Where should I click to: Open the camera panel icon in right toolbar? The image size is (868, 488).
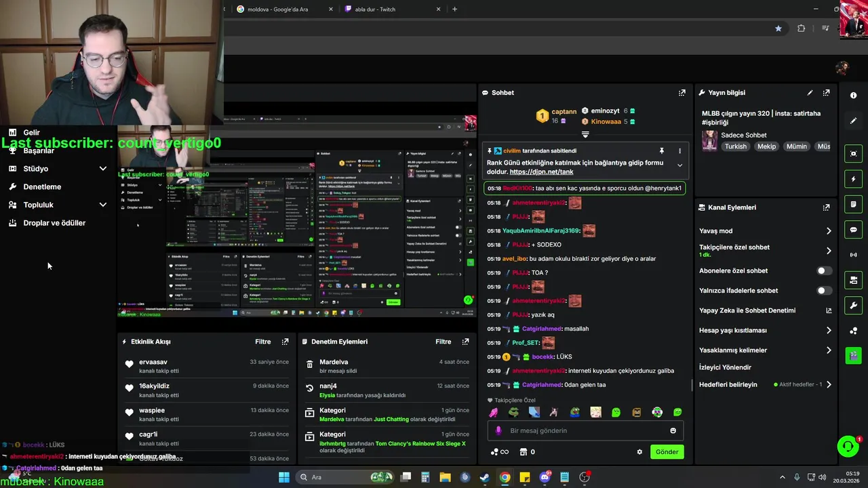[853, 280]
